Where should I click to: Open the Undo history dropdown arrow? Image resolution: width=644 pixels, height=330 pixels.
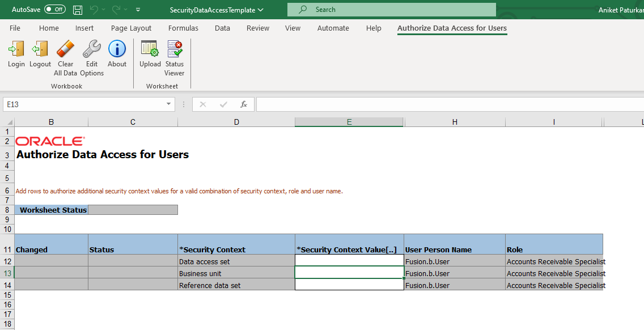pyautogui.click(x=104, y=10)
